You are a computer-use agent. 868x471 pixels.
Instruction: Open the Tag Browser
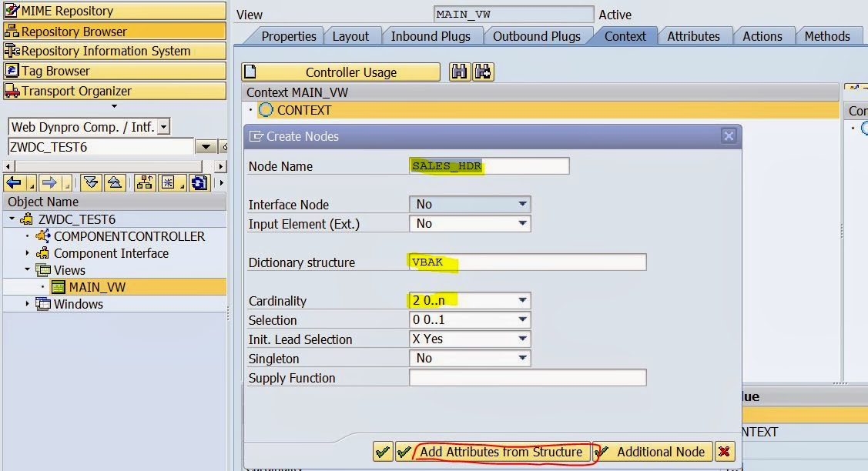[115, 71]
